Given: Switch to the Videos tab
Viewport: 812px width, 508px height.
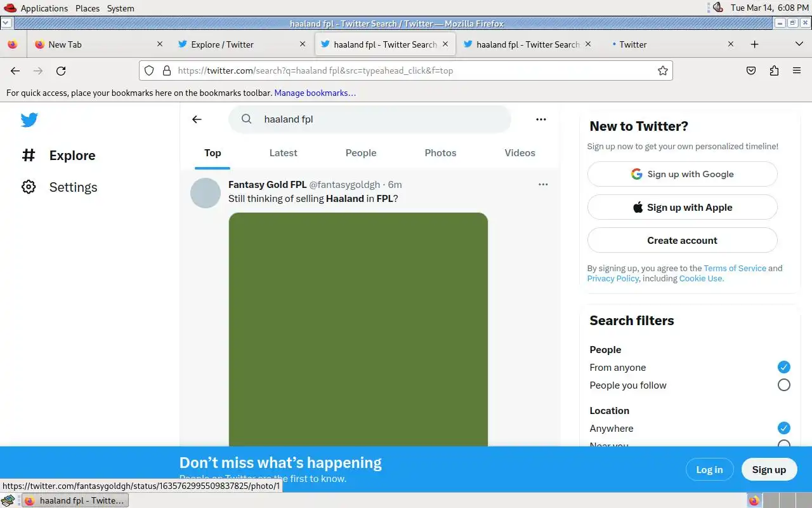Looking at the screenshot, I should [x=520, y=153].
